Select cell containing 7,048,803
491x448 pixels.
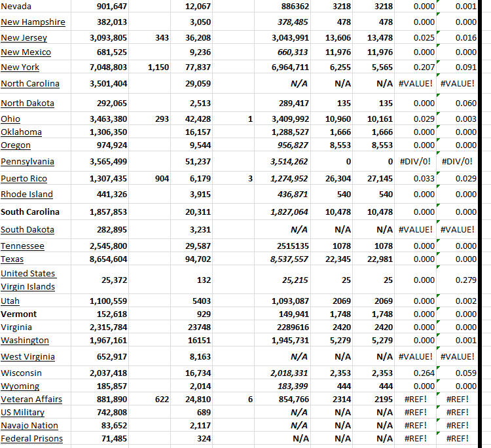click(x=108, y=67)
